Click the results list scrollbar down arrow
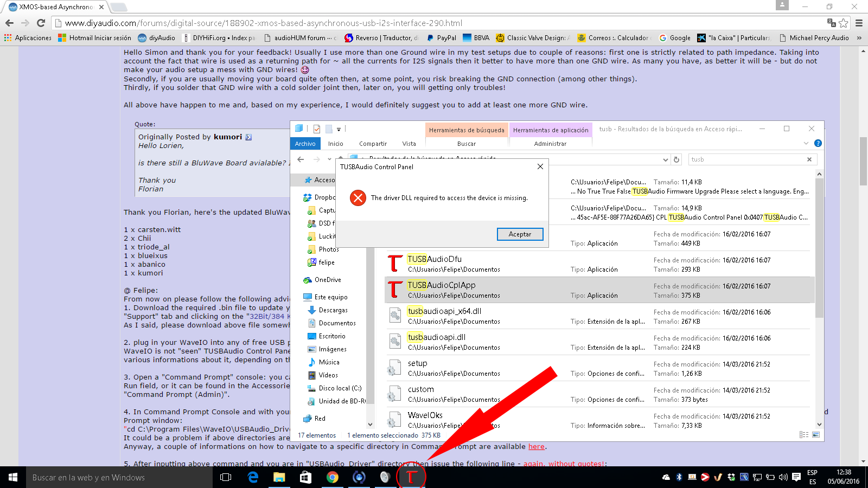Viewport: 868px width, 488px height. point(819,425)
